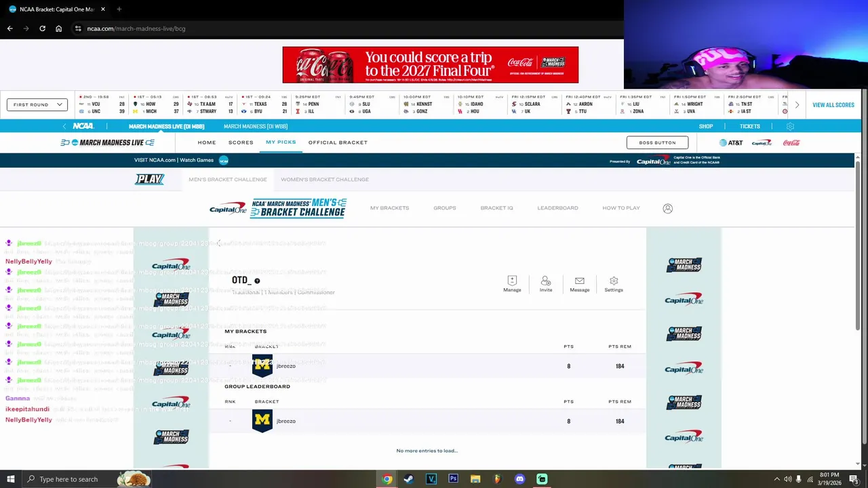Click the Watch Games link
Viewport: 868px width, 488px height.
[x=196, y=160]
